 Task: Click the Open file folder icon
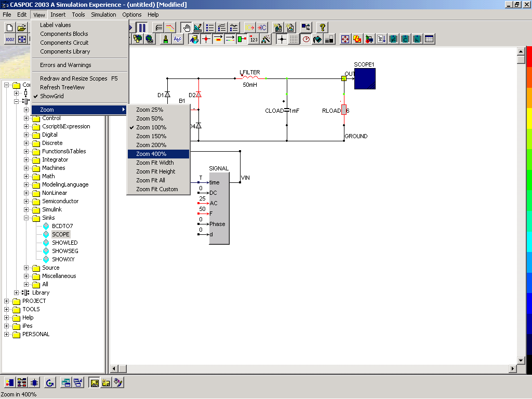pos(22,28)
